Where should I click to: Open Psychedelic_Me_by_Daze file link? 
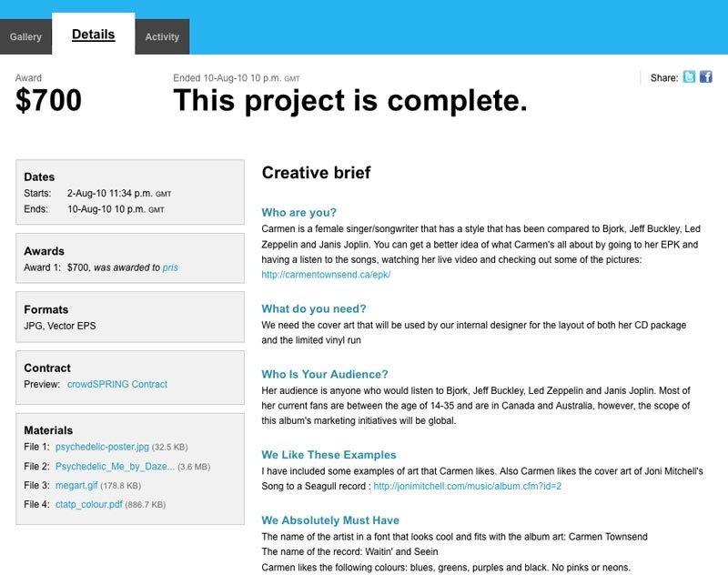(x=114, y=467)
